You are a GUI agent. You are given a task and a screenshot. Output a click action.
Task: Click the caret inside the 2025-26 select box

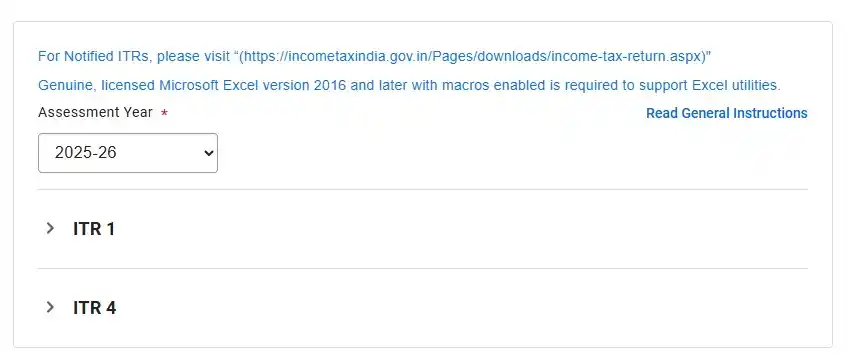point(208,153)
